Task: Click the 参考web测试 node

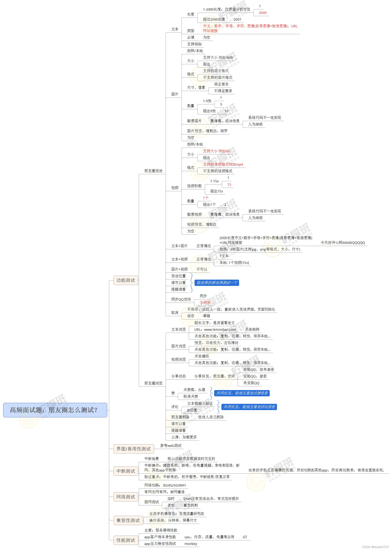Action: click(171, 446)
